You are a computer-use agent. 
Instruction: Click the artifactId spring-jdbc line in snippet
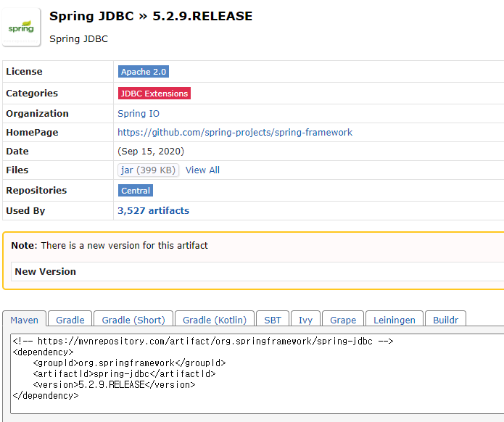coord(125,373)
